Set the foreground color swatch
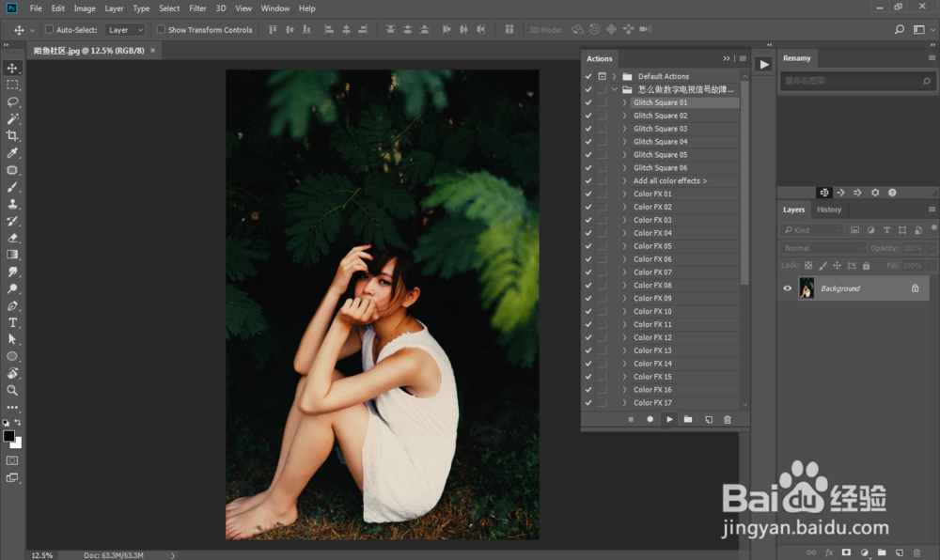 click(8, 436)
